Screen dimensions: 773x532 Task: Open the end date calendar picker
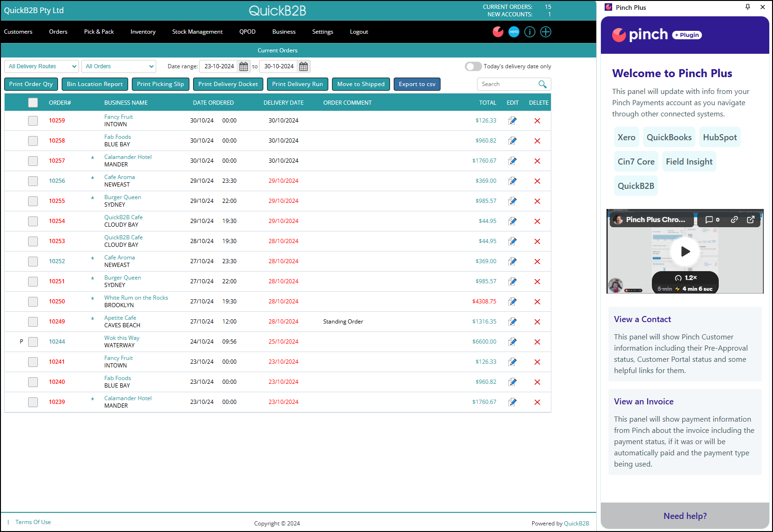[x=303, y=66]
